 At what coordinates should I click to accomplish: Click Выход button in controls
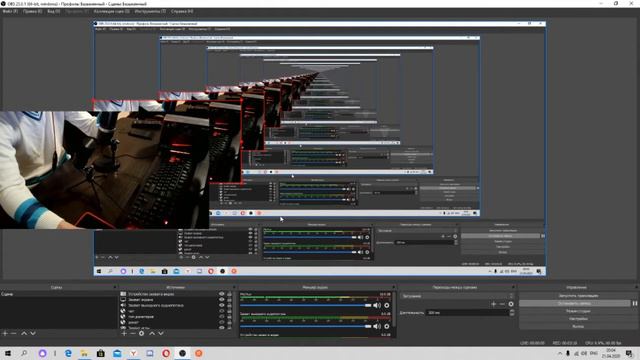(578, 327)
